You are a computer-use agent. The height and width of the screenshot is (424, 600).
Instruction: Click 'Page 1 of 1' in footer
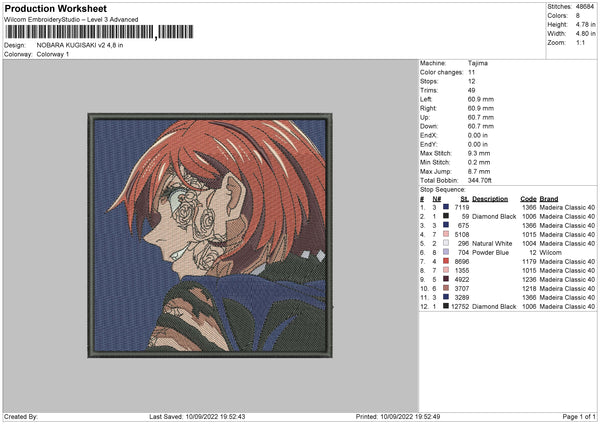[579, 416]
